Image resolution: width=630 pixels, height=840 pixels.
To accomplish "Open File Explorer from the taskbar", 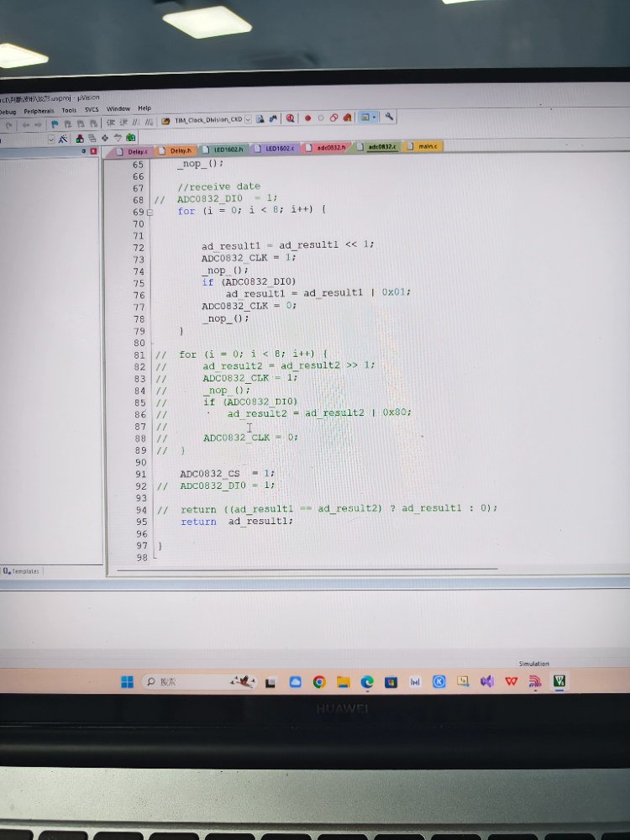I will click(x=343, y=682).
